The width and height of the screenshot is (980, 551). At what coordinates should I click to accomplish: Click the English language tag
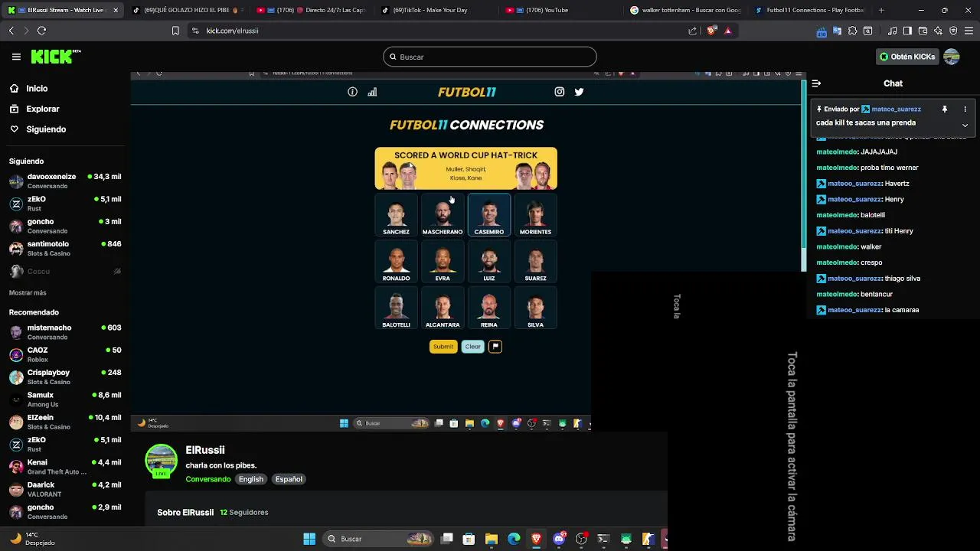251,479
